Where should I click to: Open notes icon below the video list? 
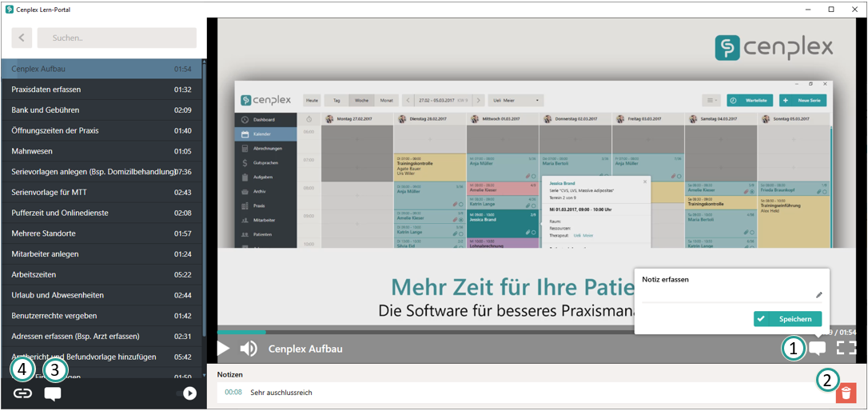tap(53, 394)
